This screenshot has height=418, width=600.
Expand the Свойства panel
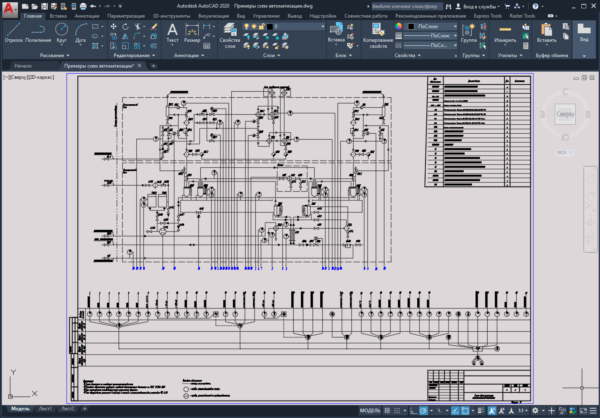(408, 56)
